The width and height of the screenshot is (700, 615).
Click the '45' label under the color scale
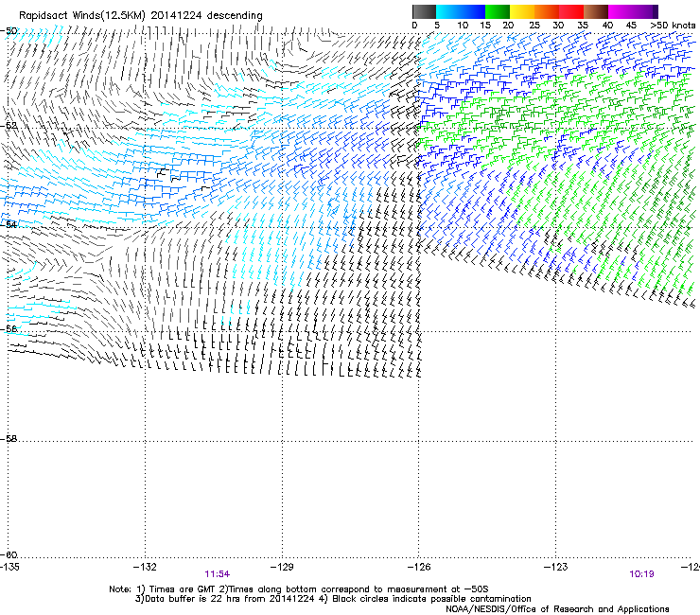coord(631,26)
